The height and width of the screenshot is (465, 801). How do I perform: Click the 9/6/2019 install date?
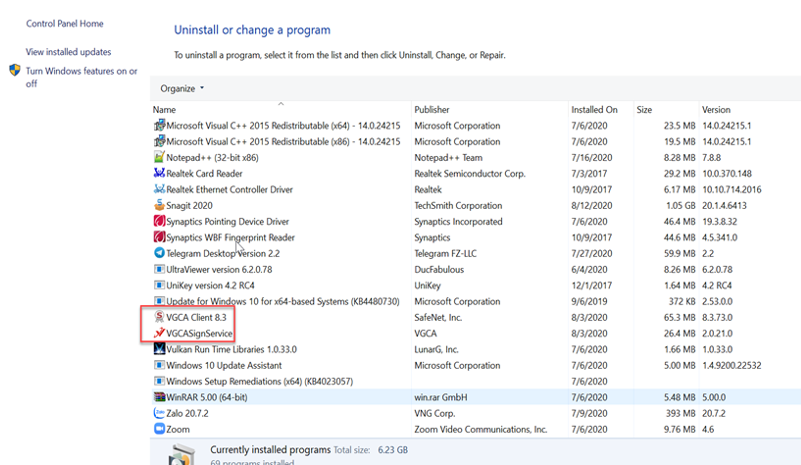point(590,301)
